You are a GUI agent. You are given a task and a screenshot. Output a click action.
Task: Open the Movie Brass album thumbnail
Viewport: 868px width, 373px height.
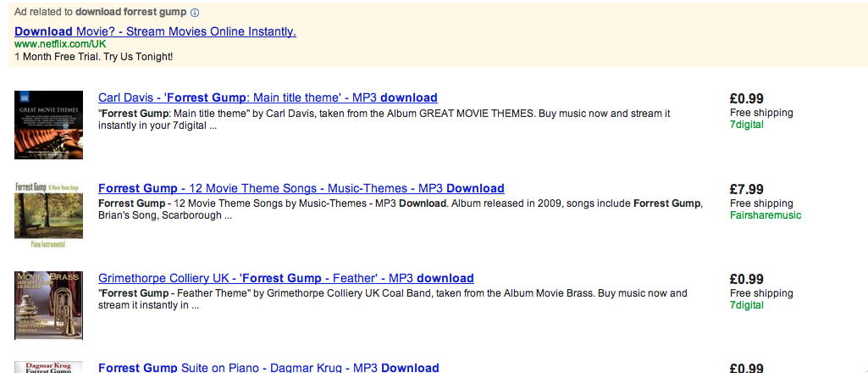(x=48, y=305)
